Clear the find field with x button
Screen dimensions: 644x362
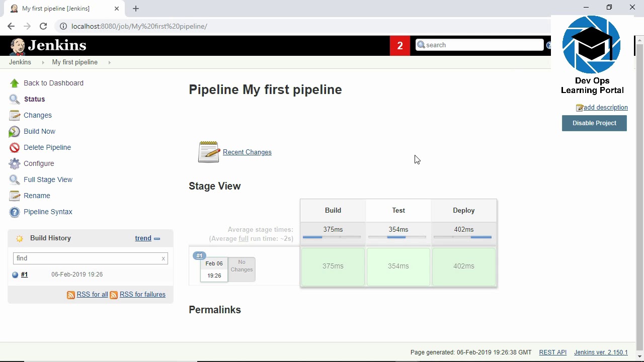coord(163,258)
